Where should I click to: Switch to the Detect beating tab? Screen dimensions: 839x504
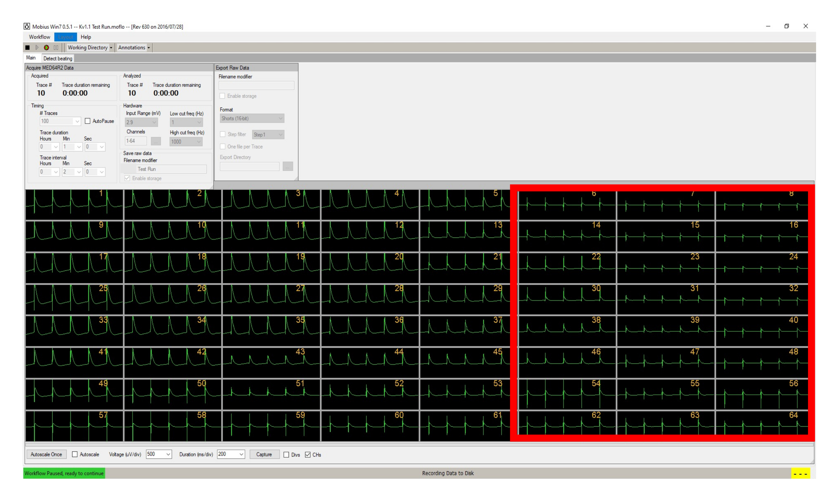pos(58,58)
